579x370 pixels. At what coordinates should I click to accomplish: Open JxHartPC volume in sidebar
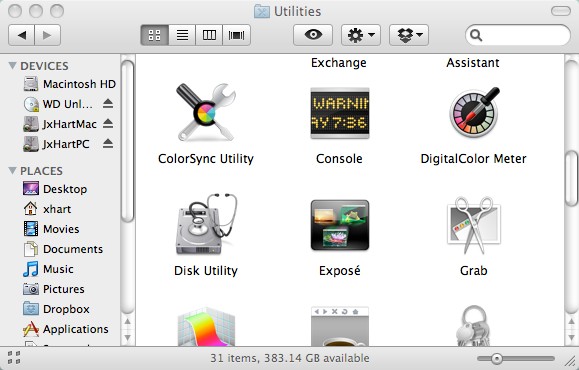56,144
